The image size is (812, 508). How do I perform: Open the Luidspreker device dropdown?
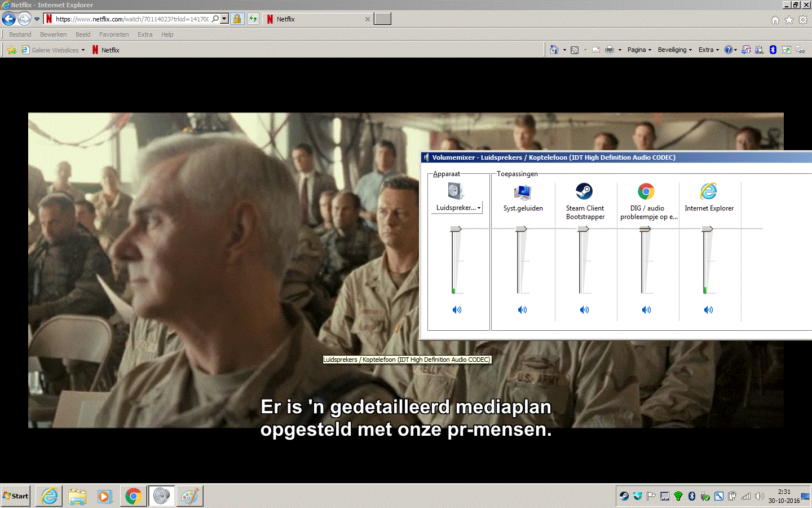(458, 208)
